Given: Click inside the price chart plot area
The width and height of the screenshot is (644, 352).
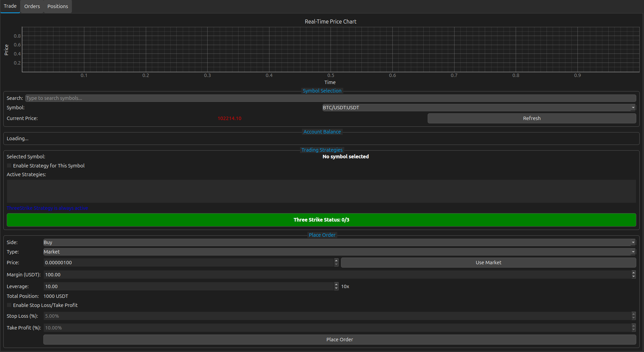Looking at the screenshot, I should [331, 49].
